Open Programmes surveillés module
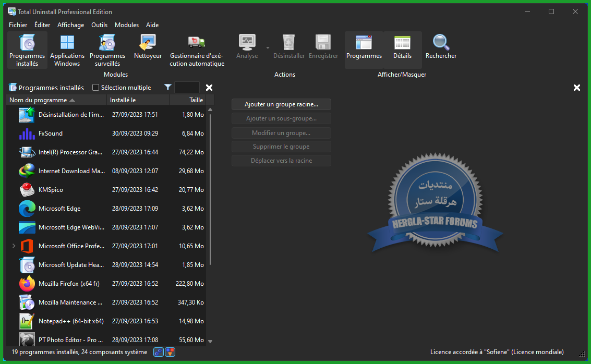 click(x=107, y=50)
